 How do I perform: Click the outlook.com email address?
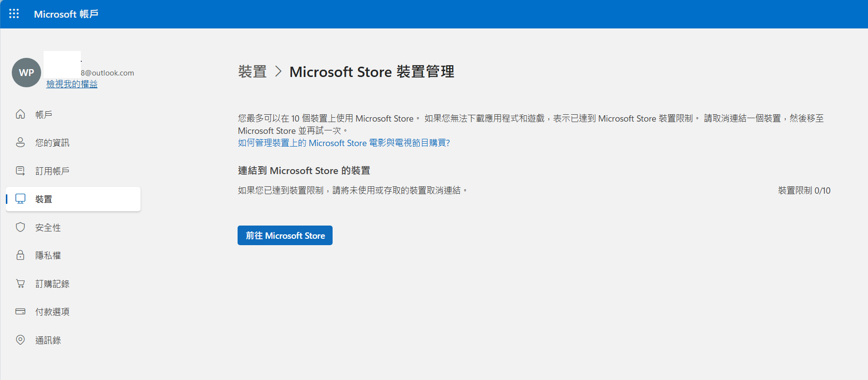tap(107, 73)
